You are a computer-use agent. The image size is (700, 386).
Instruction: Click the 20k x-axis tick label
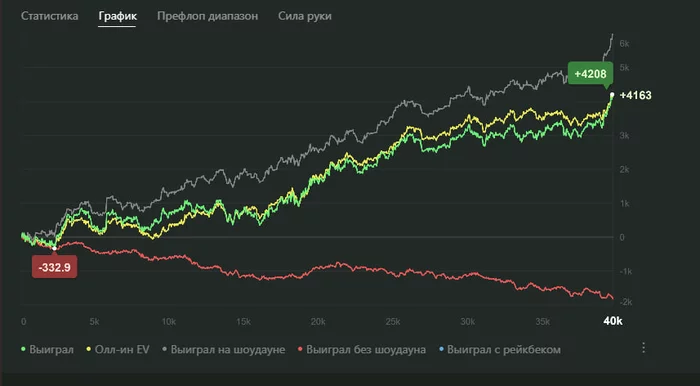tap(317, 322)
